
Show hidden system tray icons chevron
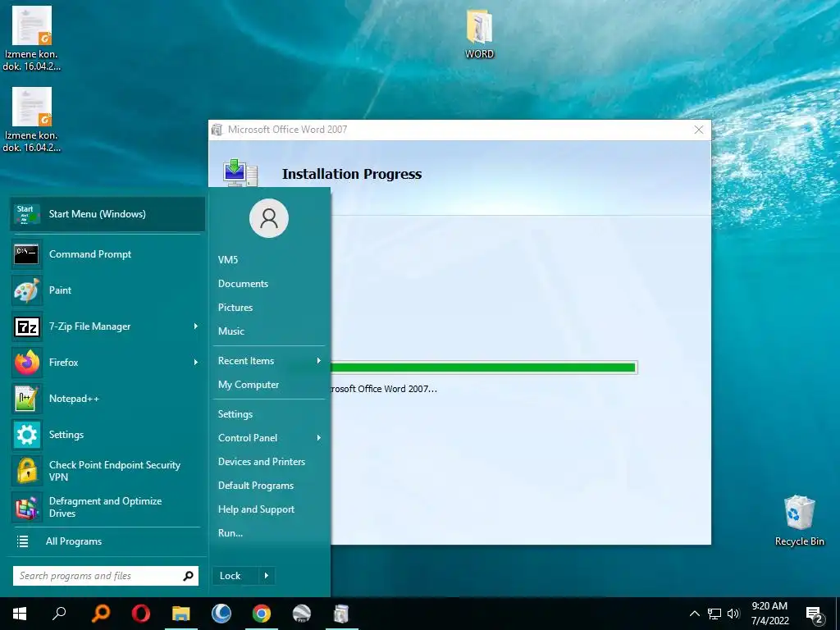click(x=694, y=614)
